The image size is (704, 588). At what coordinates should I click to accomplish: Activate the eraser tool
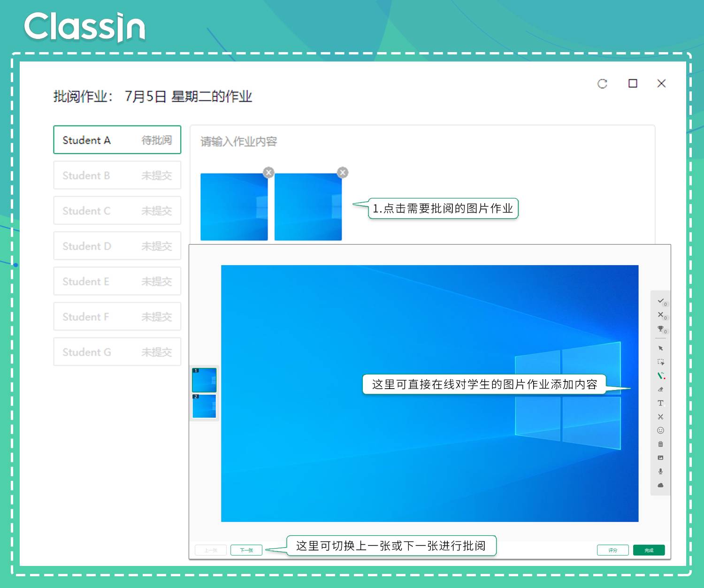coord(660,389)
